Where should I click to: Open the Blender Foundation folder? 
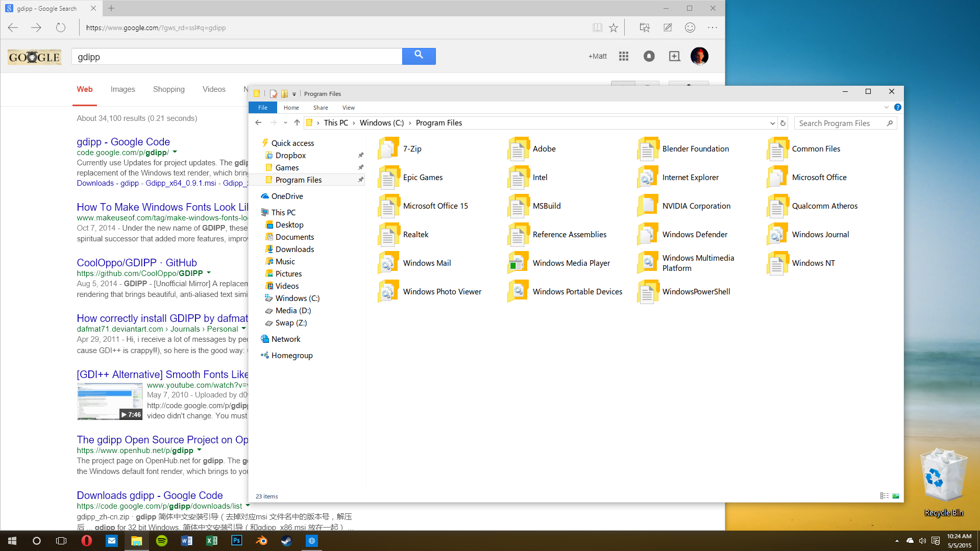click(x=683, y=149)
